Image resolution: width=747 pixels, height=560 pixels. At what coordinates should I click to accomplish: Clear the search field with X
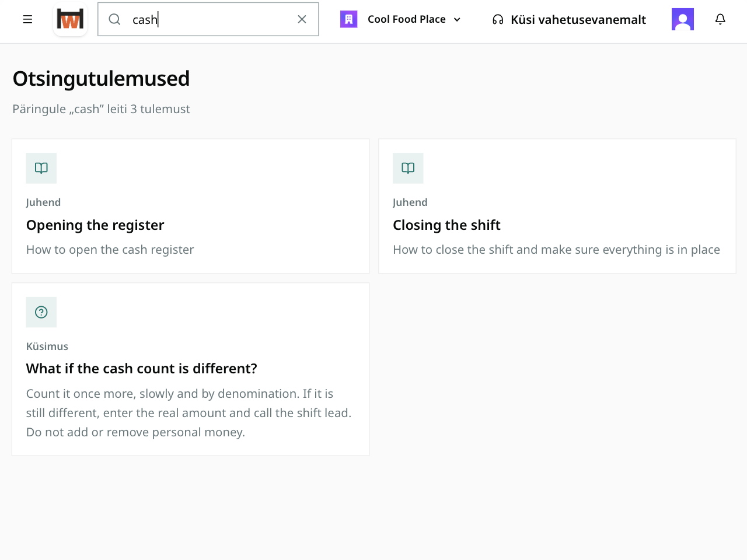click(302, 19)
